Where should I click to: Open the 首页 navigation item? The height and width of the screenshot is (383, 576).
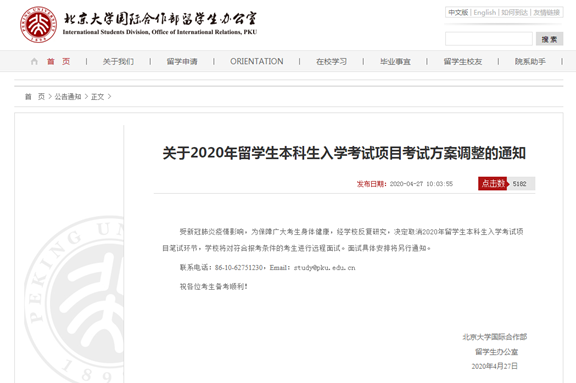point(58,61)
